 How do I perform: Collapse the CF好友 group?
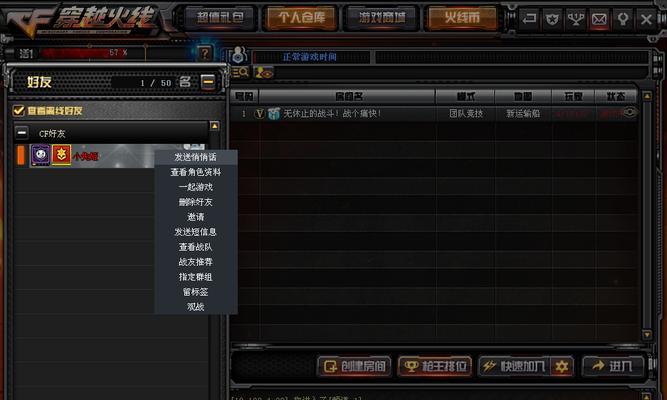pos(22,133)
